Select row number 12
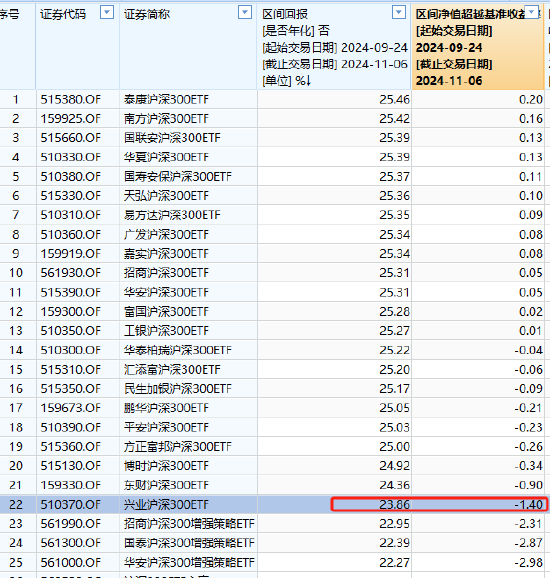550x578 pixels. (x=16, y=311)
